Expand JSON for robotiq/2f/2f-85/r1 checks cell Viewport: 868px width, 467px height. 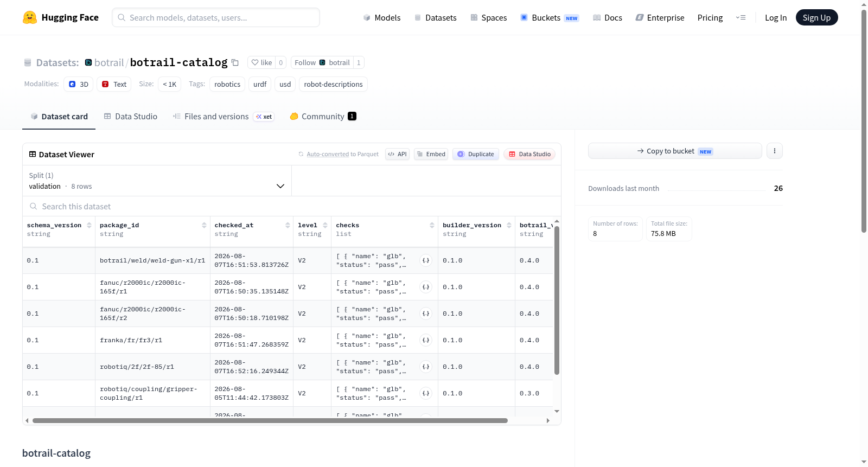click(x=426, y=367)
